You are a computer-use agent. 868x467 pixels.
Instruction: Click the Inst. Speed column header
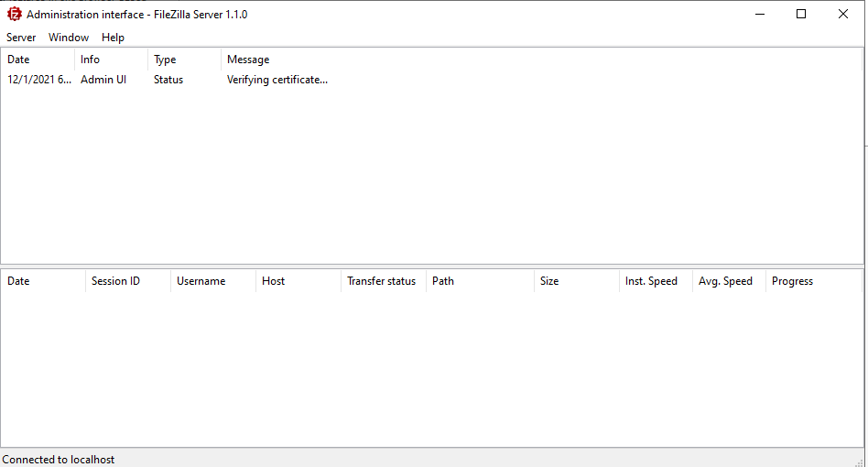(656, 281)
